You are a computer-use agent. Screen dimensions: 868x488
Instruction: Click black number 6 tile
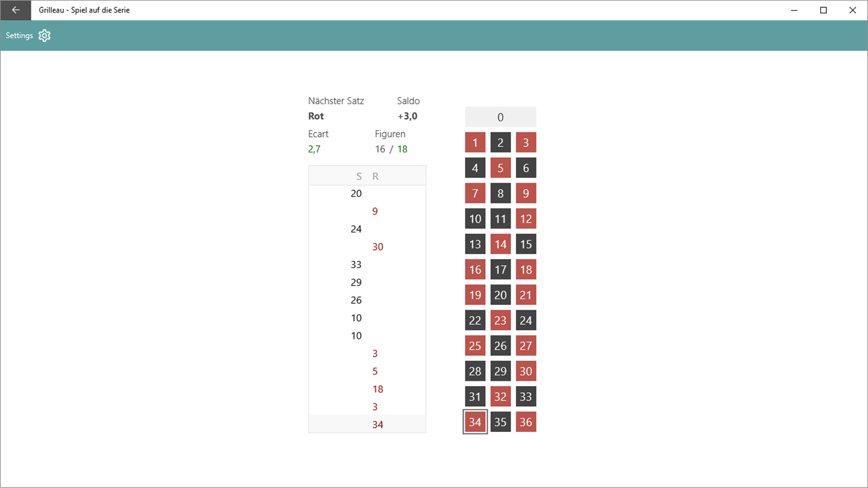(x=526, y=167)
